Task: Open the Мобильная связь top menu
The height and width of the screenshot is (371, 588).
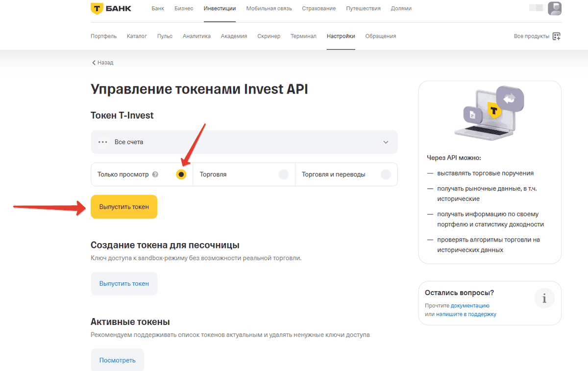Action: pyautogui.click(x=269, y=8)
